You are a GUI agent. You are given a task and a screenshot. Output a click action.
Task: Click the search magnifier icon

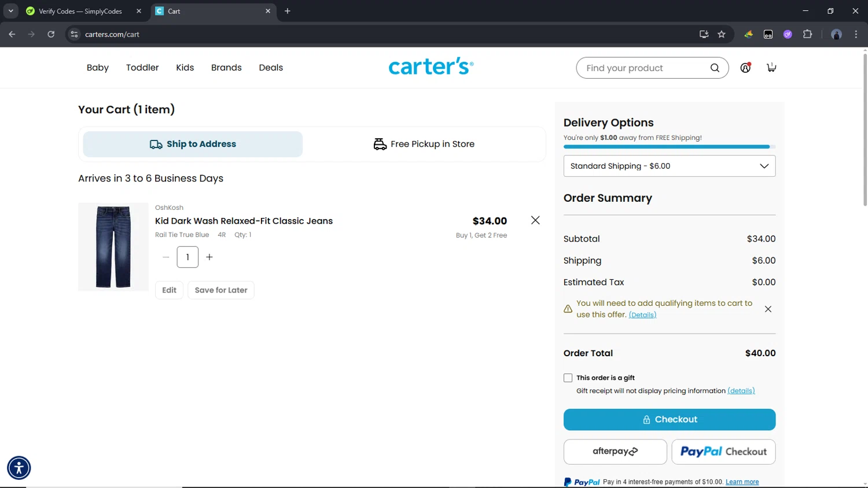tap(715, 68)
